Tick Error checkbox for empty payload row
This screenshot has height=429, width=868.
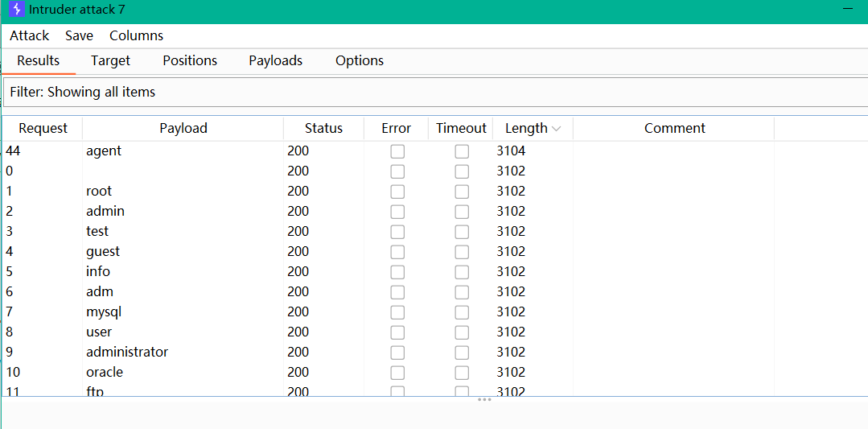397,171
